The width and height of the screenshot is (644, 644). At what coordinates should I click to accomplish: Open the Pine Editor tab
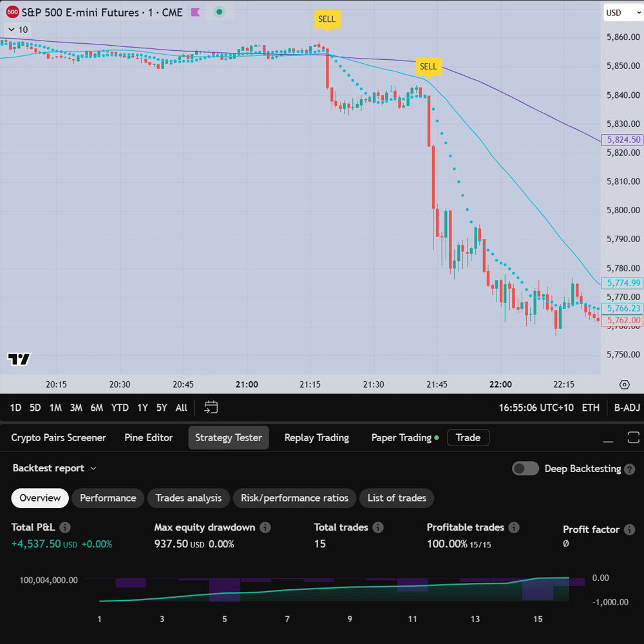click(x=149, y=438)
